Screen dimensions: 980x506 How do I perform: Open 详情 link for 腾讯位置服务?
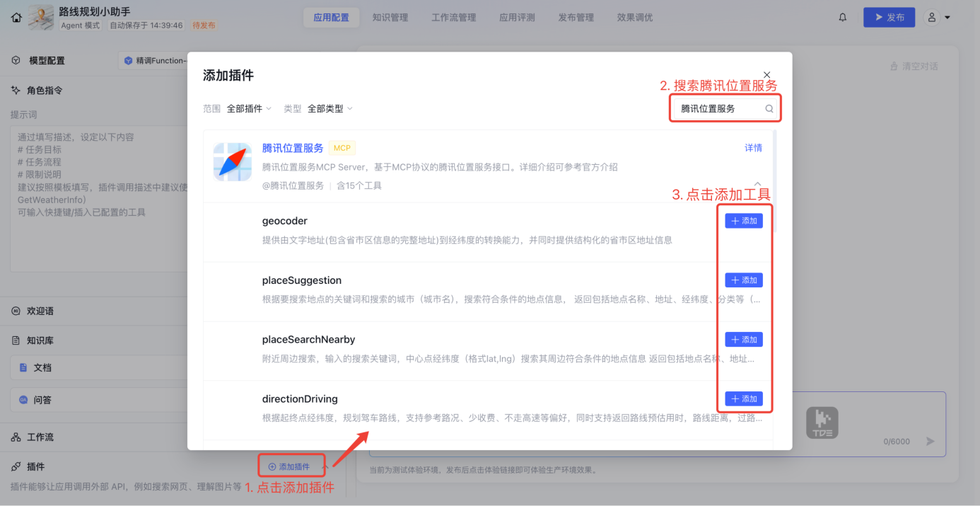(753, 148)
